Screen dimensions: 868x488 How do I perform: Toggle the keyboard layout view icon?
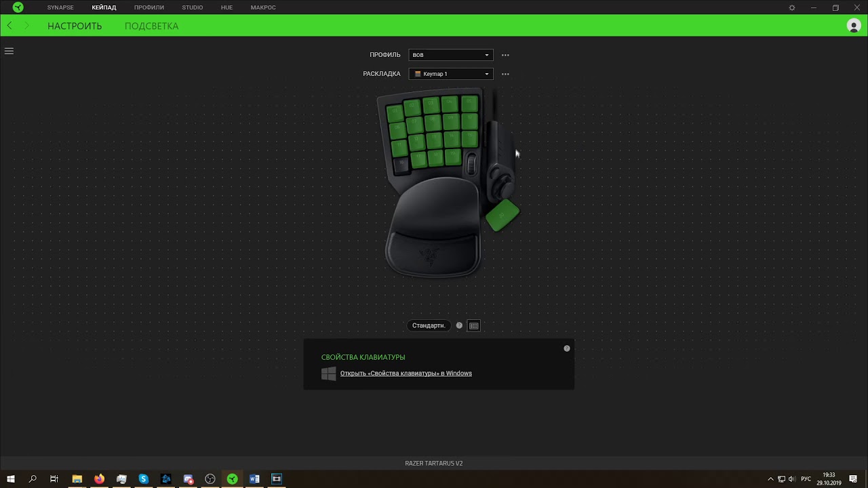474,325
